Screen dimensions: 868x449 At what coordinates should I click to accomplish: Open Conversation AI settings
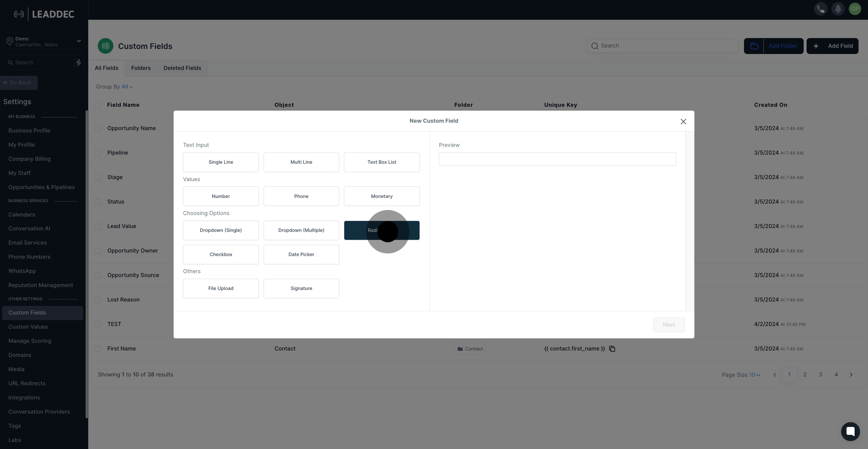[x=29, y=229]
